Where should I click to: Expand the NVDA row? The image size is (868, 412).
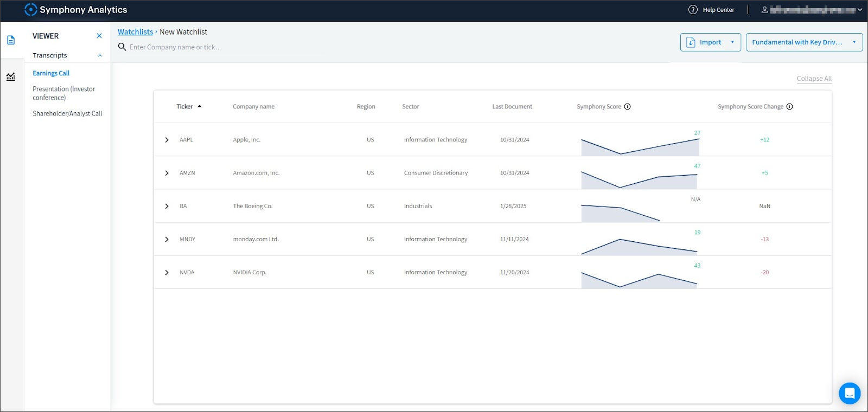pyautogui.click(x=167, y=273)
